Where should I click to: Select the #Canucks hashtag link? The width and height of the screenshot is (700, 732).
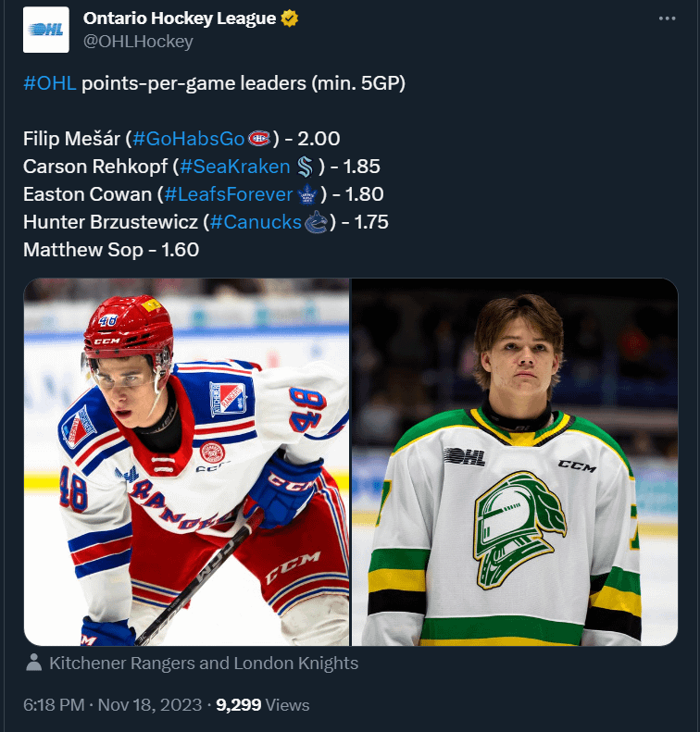[256, 222]
